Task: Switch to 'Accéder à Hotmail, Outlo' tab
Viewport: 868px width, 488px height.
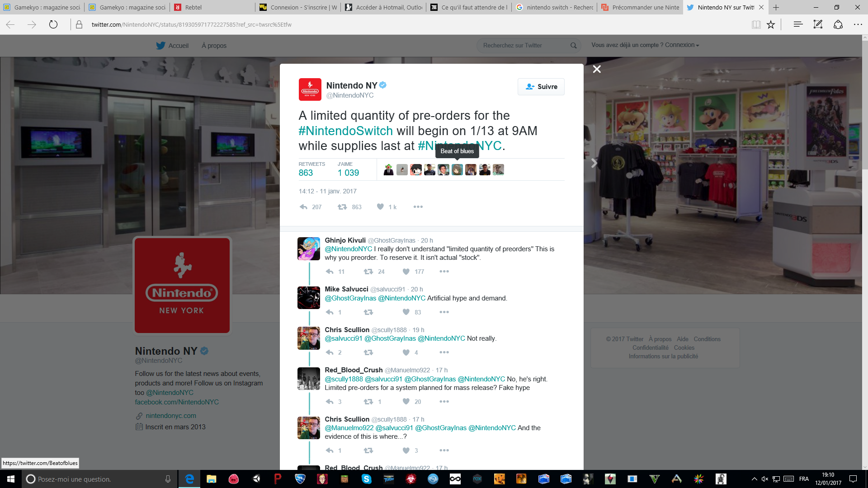Action: [384, 7]
